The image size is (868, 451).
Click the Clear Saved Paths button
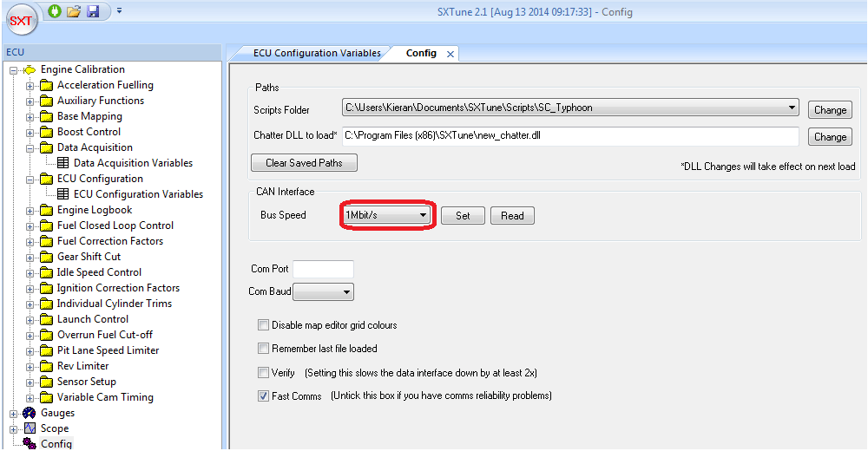click(x=304, y=163)
